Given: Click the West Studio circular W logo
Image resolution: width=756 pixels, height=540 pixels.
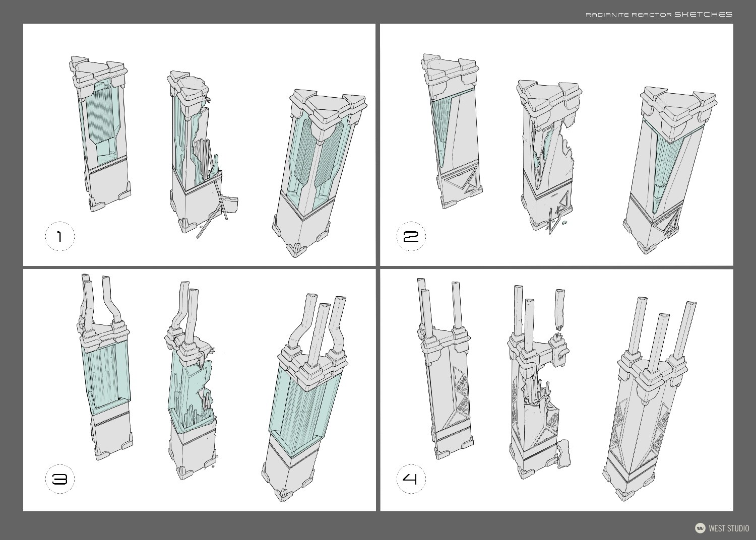Looking at the screenshot, I should pyautogui.click(x=701, y=528).
